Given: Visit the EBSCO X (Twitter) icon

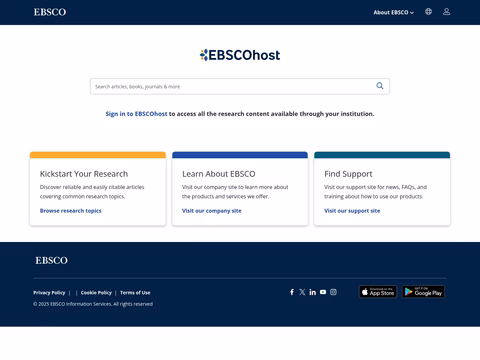Looking at the screenshot, I should click(x=302, y=292).
